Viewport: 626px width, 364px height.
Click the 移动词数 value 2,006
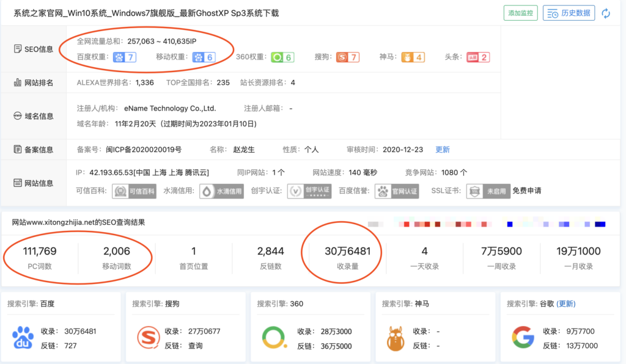pos(117,251)
